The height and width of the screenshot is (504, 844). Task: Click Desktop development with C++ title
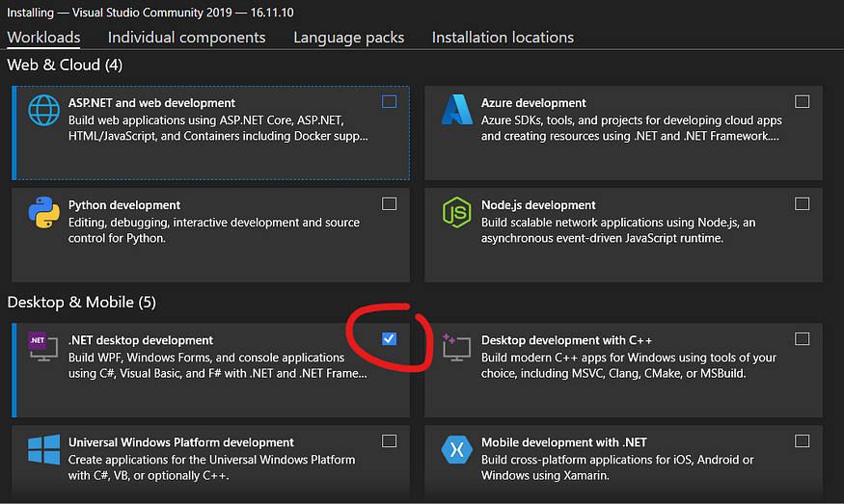tap(566, 340)
